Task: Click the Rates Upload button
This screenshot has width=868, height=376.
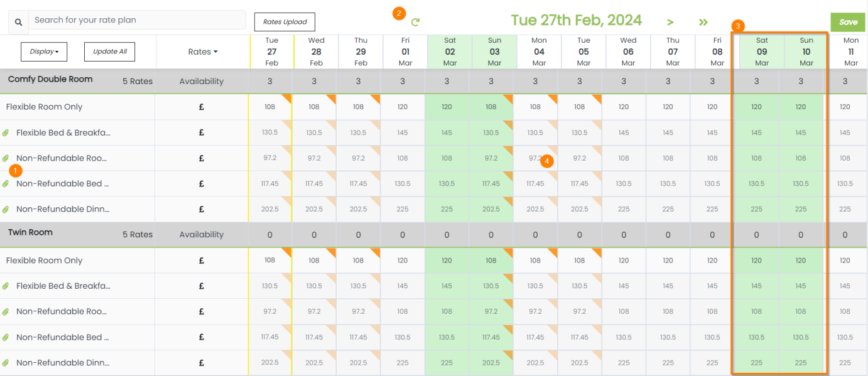Action: [285, 22]
